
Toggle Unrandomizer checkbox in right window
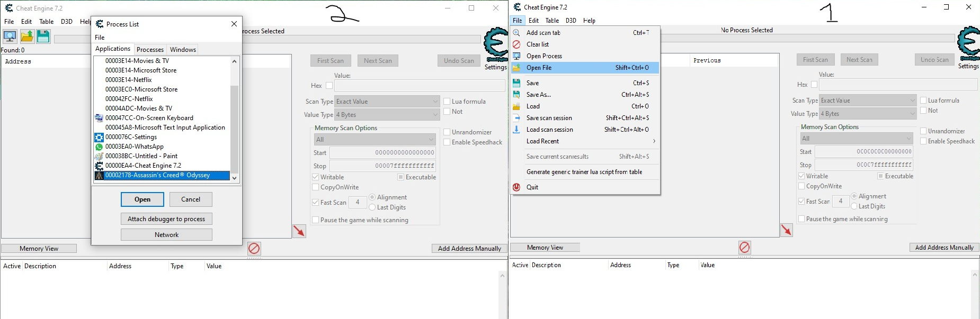point(923,131)
